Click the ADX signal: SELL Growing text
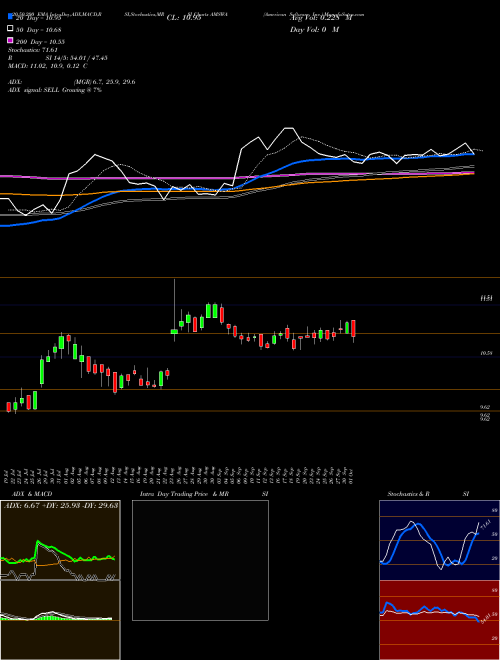The width and height of the screenshot is (500, 660). [55, 90]
